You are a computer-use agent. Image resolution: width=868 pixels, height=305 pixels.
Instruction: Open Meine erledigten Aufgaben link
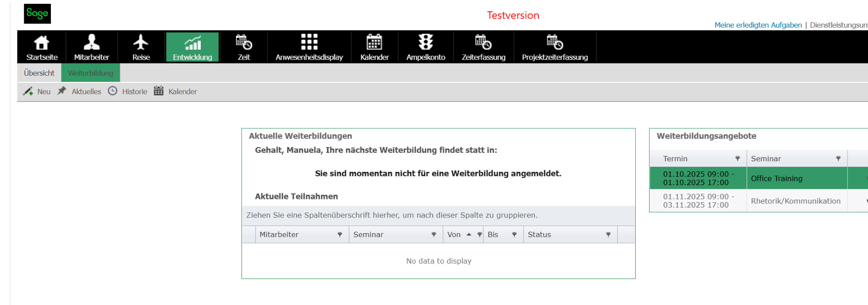tap(758, 25)
